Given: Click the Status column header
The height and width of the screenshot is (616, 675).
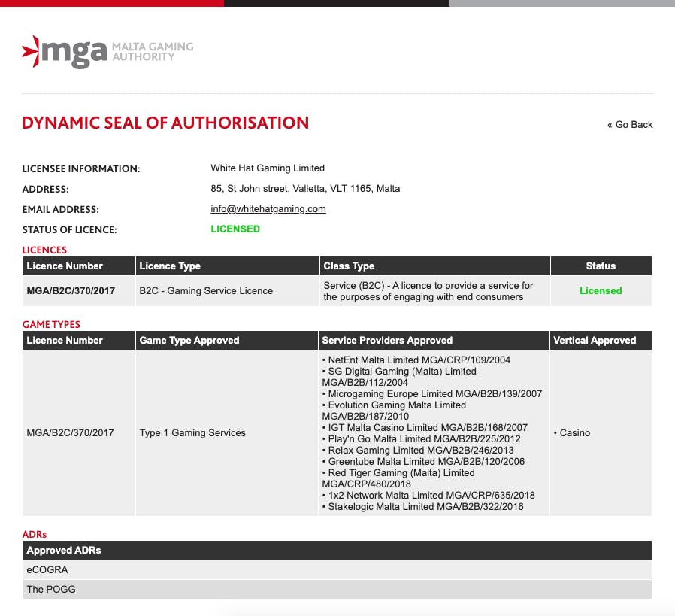Looking at the screenshot, I should [601, 266].
